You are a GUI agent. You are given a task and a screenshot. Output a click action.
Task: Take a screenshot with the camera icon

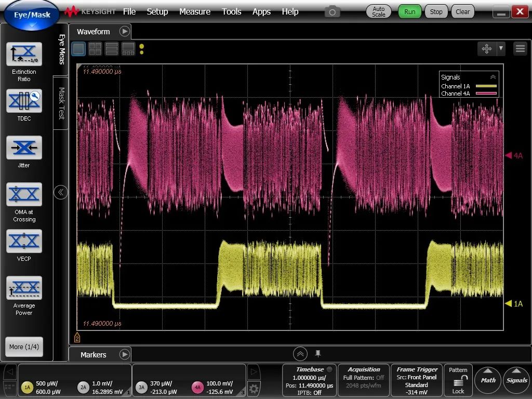pos(331,11)
